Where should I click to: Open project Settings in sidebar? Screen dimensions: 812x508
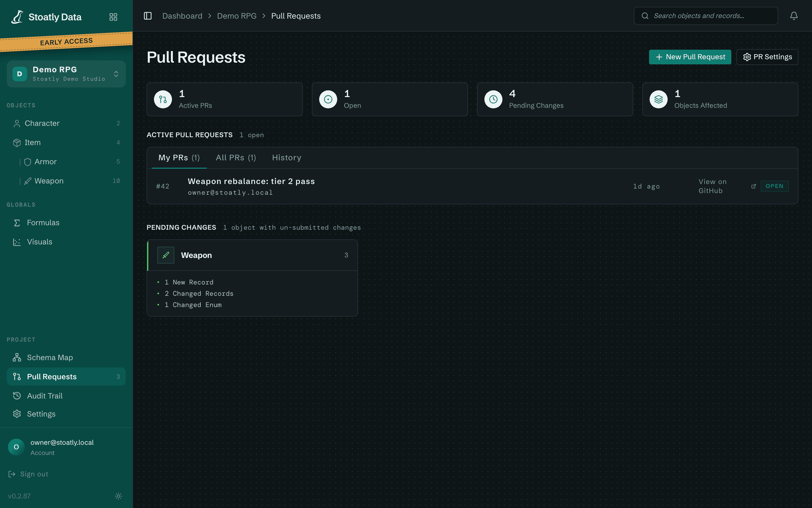pyautogui.click(x=66, y=414)
